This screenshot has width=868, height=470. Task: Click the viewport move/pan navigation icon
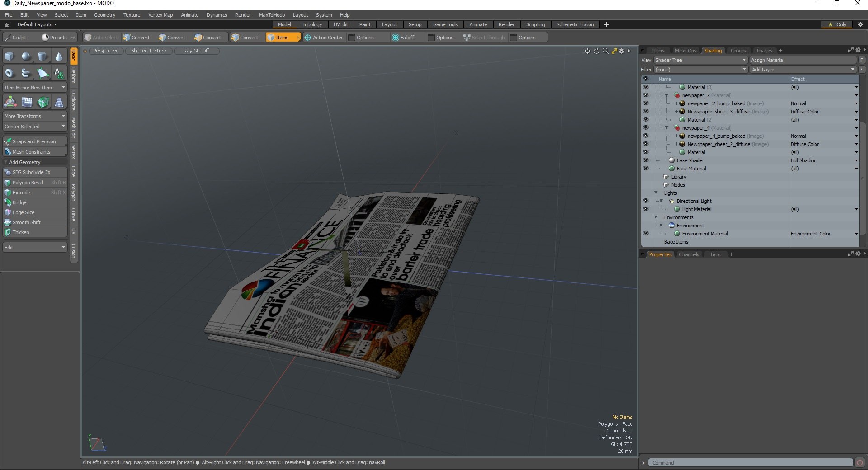pyautogui.click(x=587, y=51)
